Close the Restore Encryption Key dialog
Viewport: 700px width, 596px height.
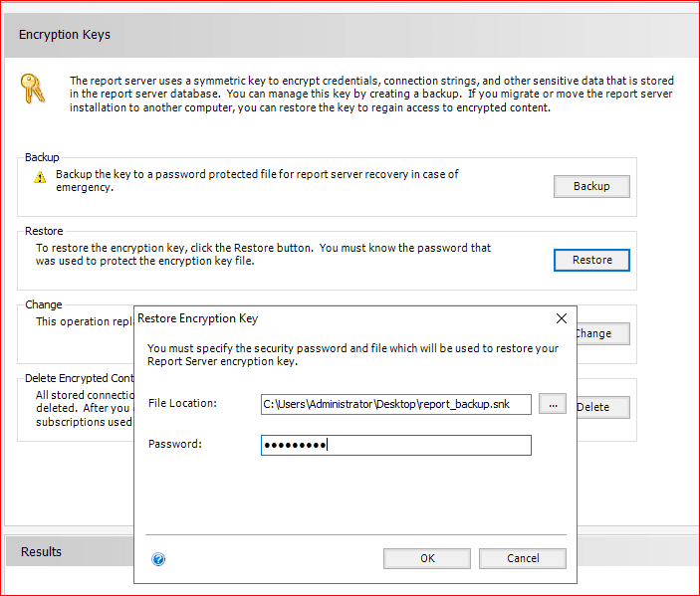560,318
